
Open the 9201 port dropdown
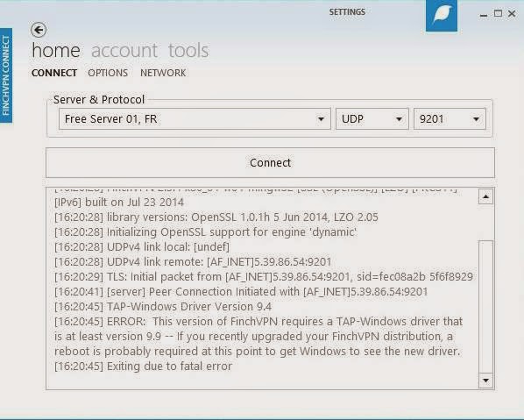coord(450,118)
